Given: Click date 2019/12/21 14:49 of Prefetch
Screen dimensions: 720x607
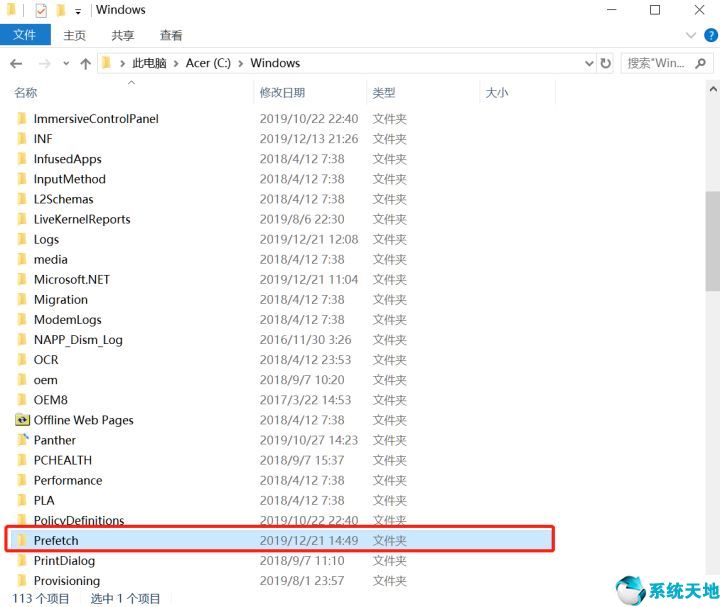Looking at the screenshot, I should (x=309, y=540).
